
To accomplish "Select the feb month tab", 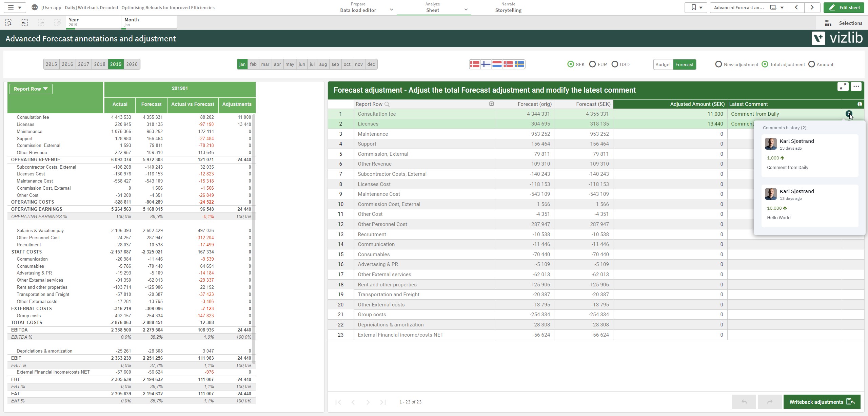I will point(253,64).
